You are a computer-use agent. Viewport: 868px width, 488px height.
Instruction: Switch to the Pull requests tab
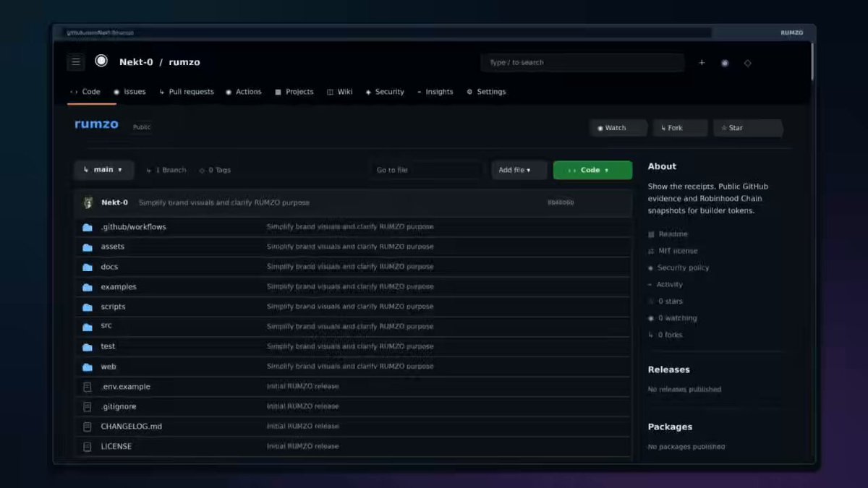click(x=187, y=92)
